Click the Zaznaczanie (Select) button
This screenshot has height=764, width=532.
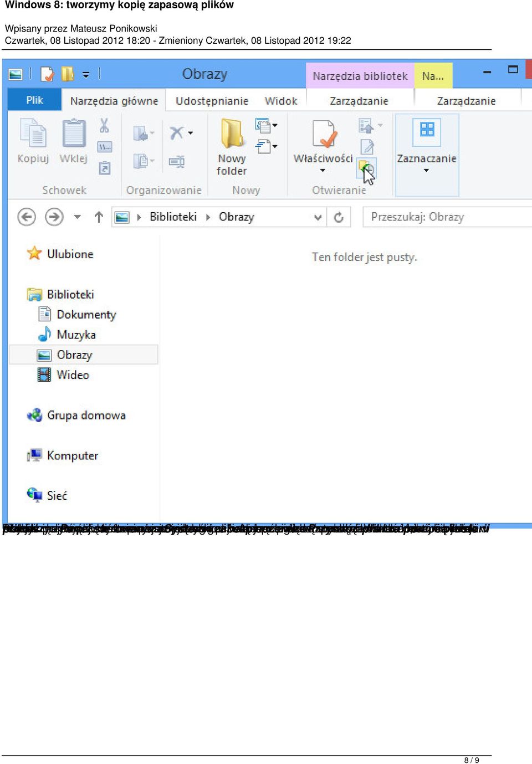(427, 155)
